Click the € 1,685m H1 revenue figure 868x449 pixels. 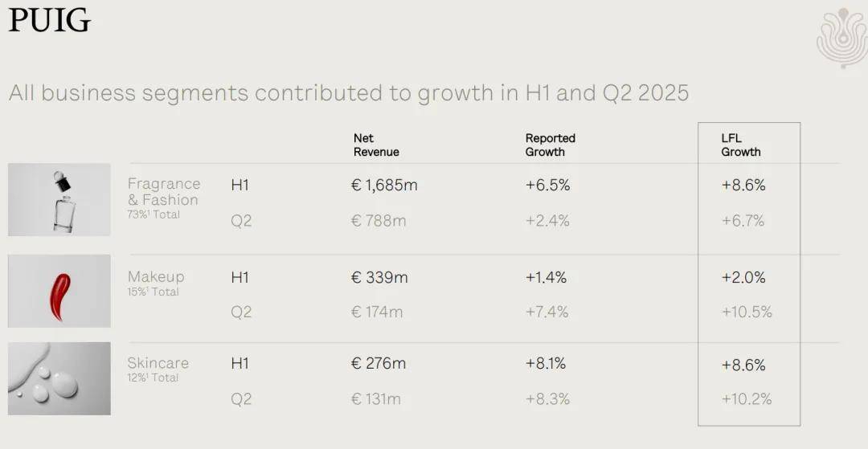(x=384, y=186)
